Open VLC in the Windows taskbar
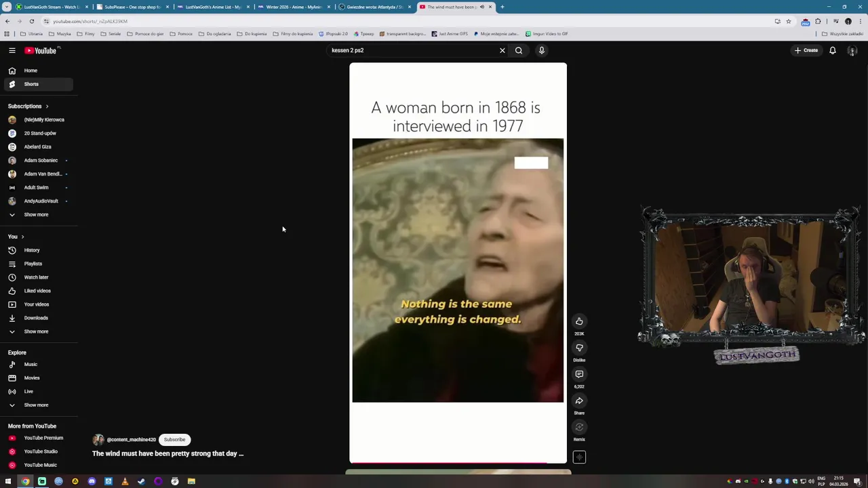 pyautogui.click(x=125, y=481)
